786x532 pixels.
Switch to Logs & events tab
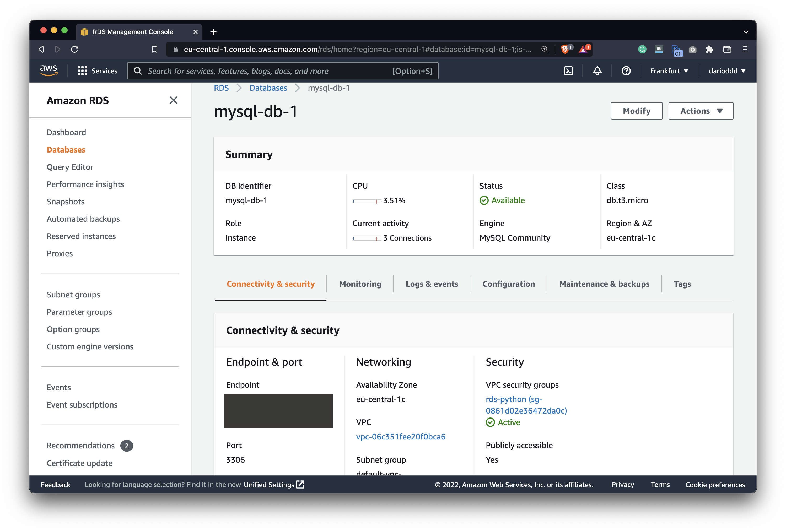[x=432, y=284]
